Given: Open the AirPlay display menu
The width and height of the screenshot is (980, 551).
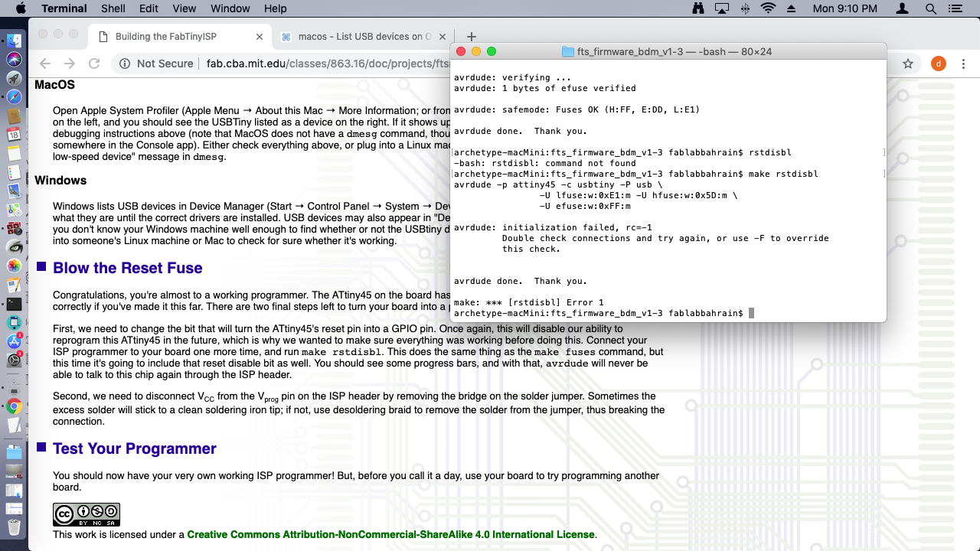Looking at the screenshot, I should click(722, 8).
